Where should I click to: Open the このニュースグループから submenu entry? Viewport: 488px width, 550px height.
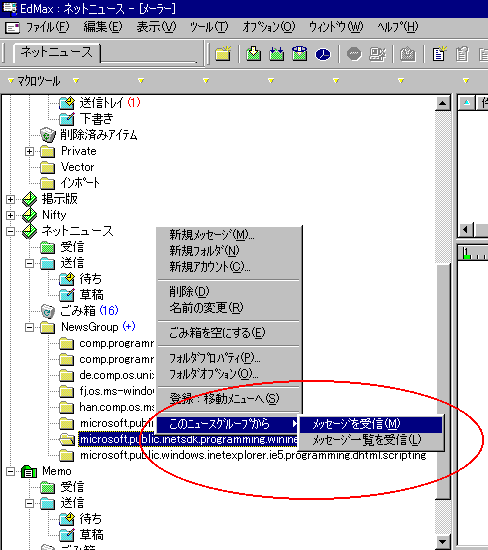click(x=228, y=424)
